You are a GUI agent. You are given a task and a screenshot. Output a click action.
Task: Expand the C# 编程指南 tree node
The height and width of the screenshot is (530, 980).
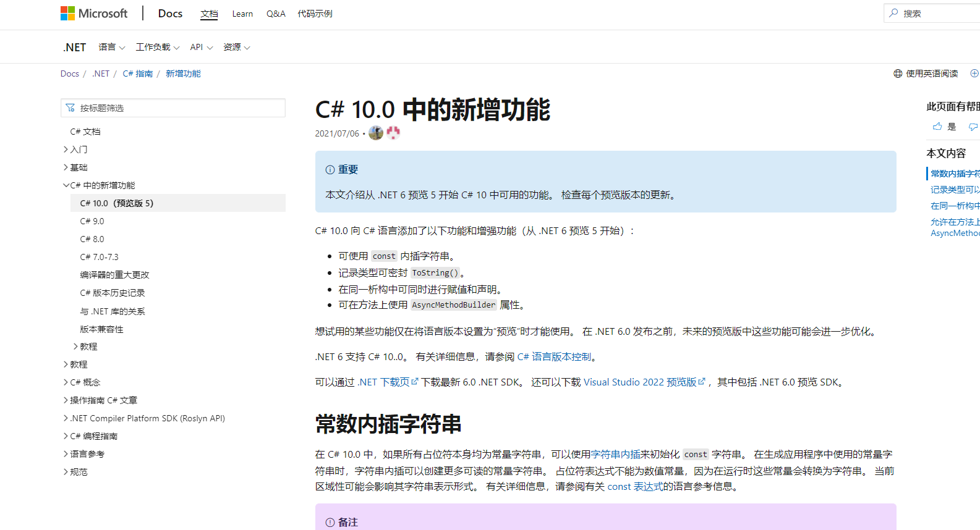tap(66, 436)
